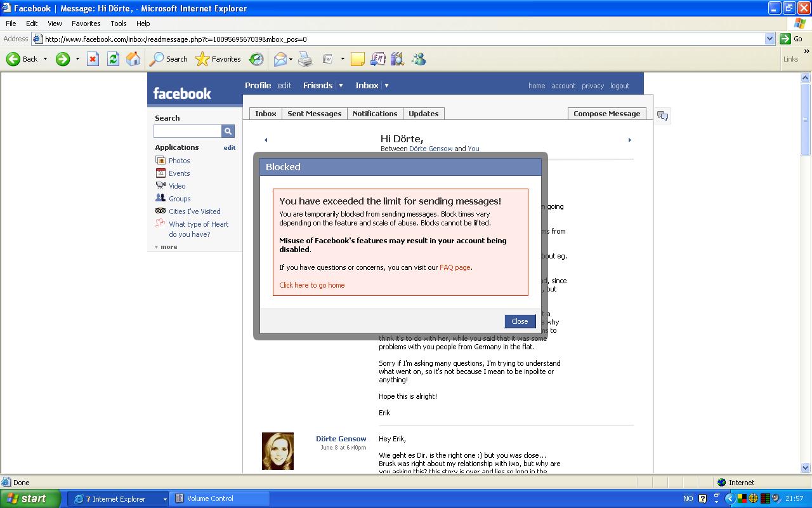This screenshot has height=508, width=812.
Task: Open the Help menu
Action: pyautogui.click(x=143, y=23)
